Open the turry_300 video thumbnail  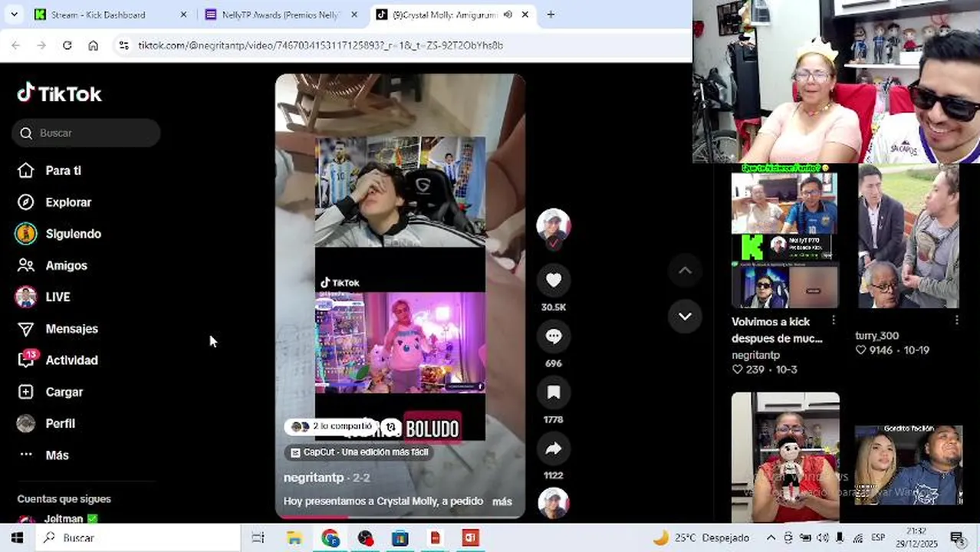pyautogui.click(x=909, y=237)
